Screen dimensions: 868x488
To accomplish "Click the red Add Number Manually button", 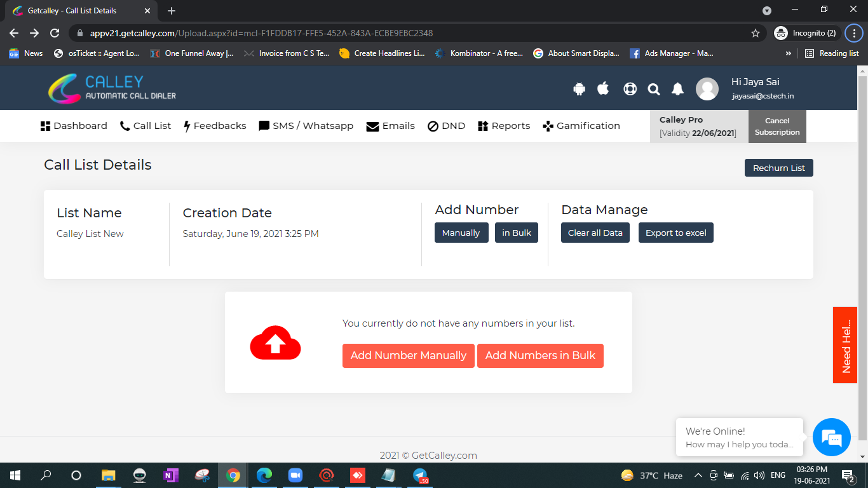I will 409,356.
